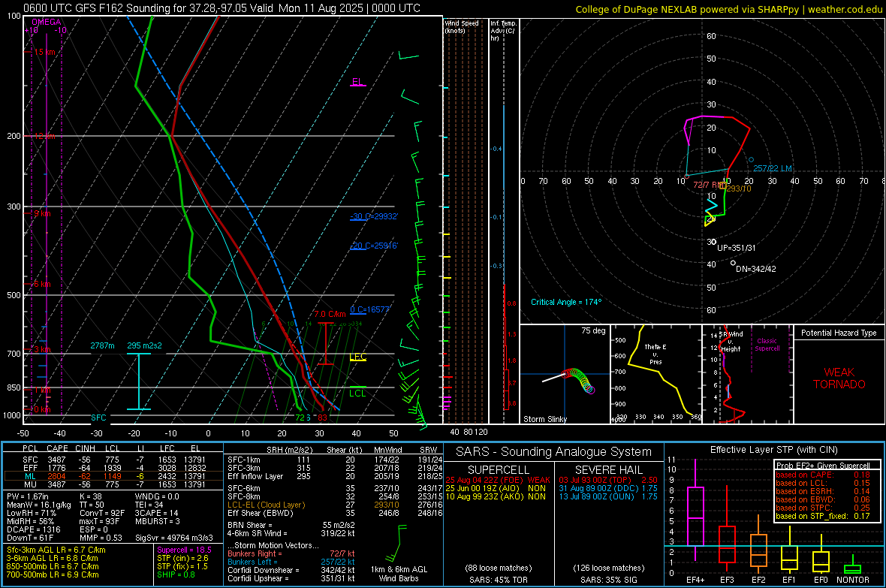Click the DCAPE = 1316 value
886x588 pixels.
click(33, 529)
